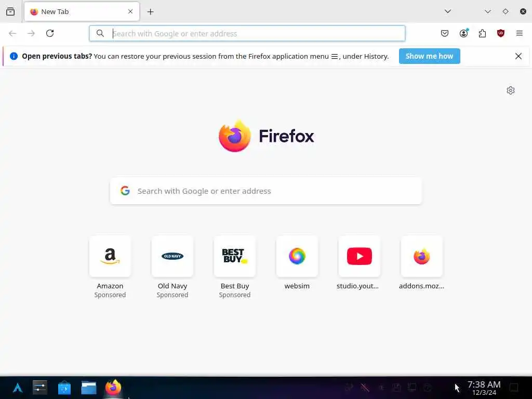Reload the current page

[x=50, y=33]
